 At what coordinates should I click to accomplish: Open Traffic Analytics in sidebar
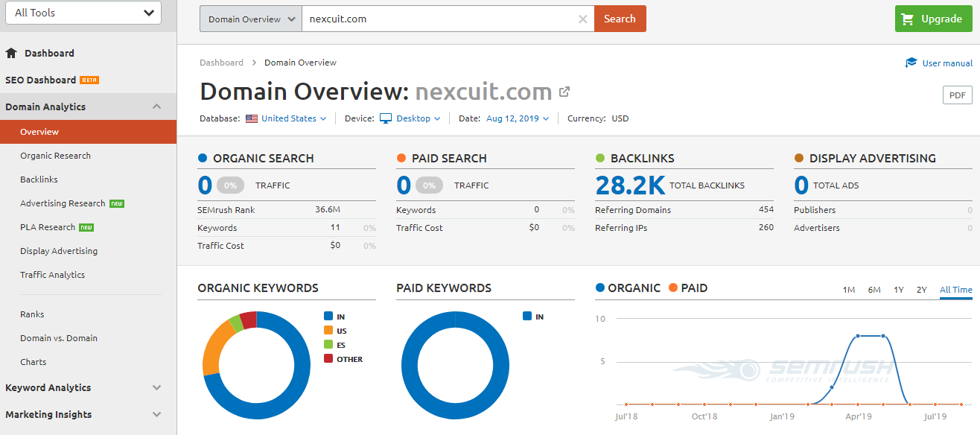[52, 275]
